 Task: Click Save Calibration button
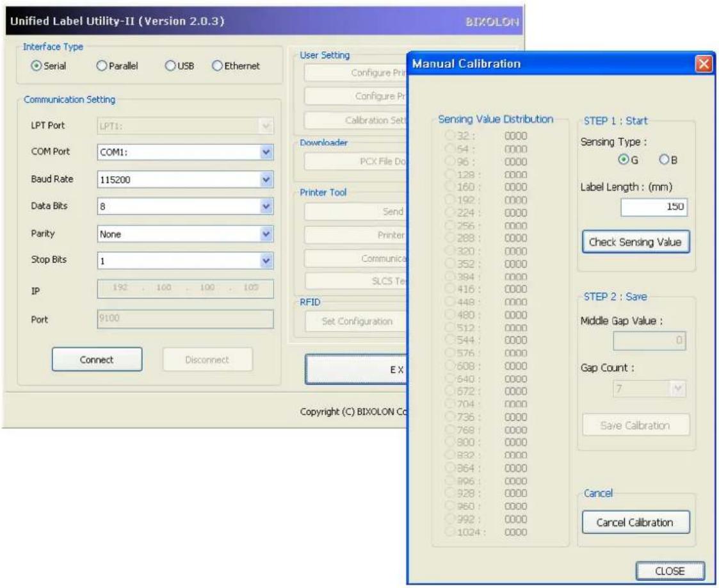(636, 425)
